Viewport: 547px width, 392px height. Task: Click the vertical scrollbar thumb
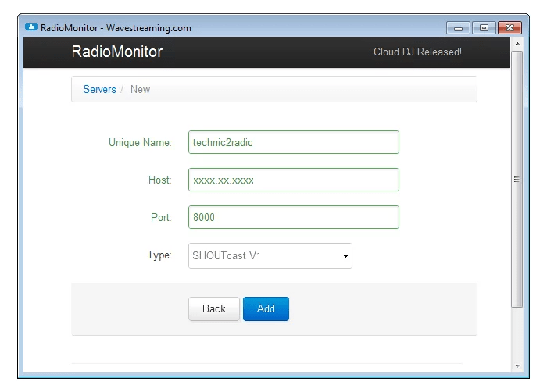(x=517, y=180)
